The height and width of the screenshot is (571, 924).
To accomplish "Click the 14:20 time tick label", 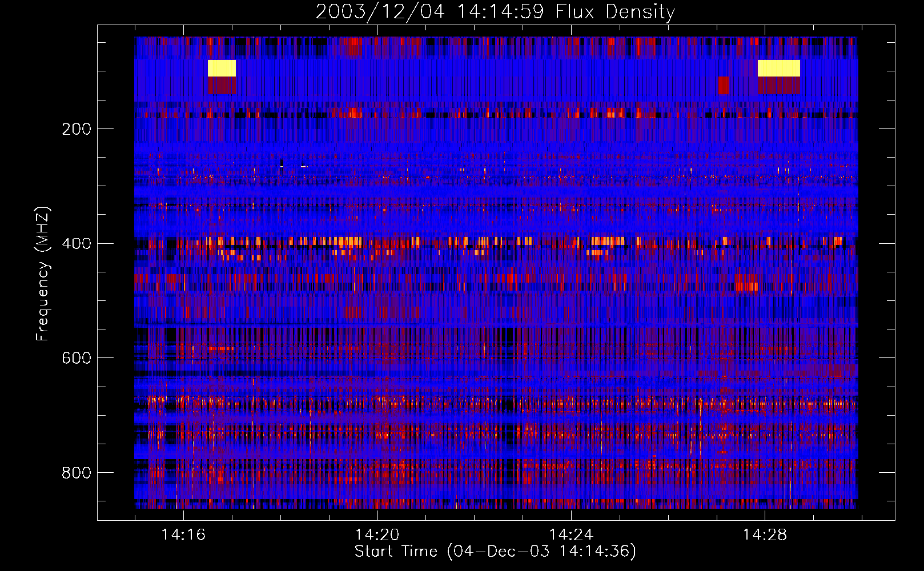I will click(x=377, y=534).
